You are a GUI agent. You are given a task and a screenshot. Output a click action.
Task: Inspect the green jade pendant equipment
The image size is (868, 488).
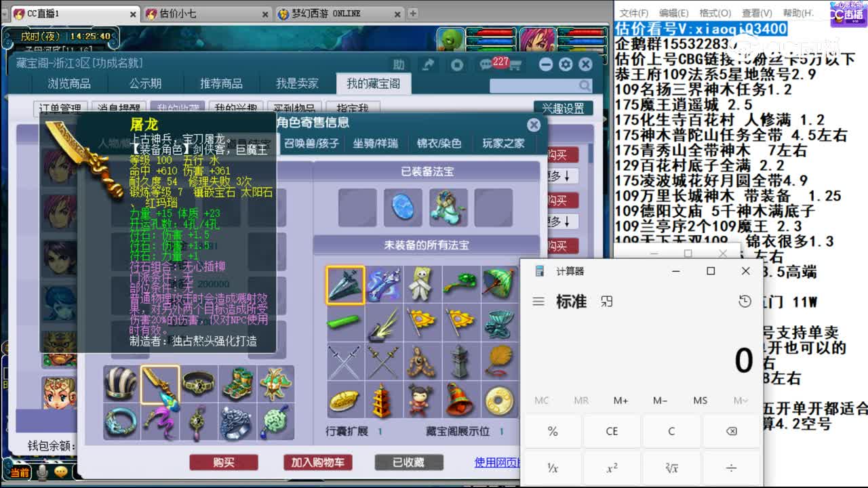[x=276, y=422]
